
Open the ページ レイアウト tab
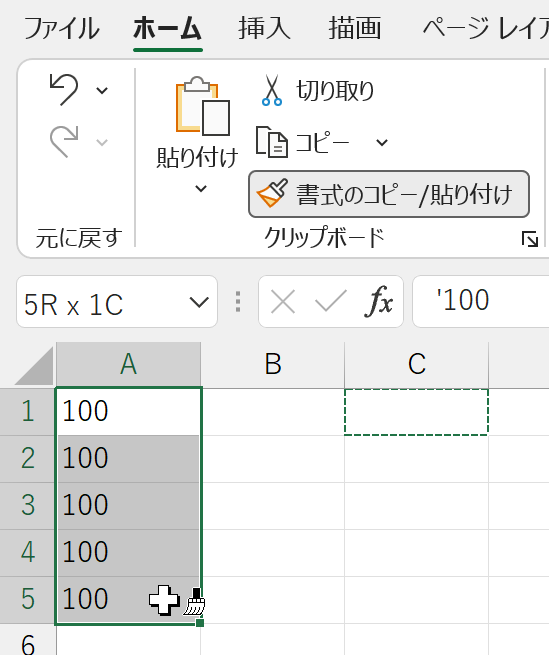tap(485, 28)
